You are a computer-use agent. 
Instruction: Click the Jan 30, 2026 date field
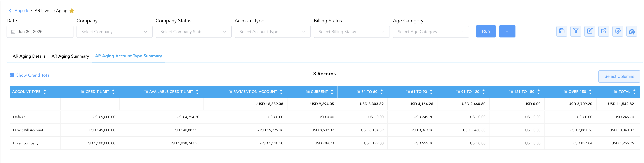pos(40,32)
